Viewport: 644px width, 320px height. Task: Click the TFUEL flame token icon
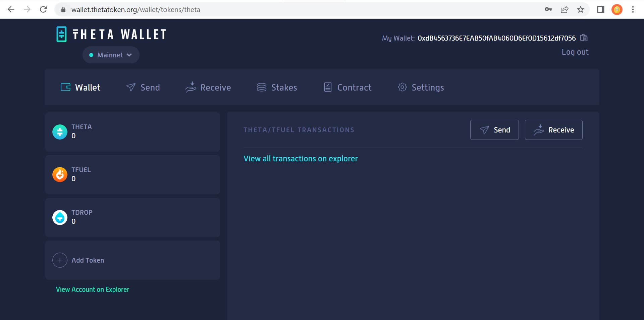tap(60, 175)
